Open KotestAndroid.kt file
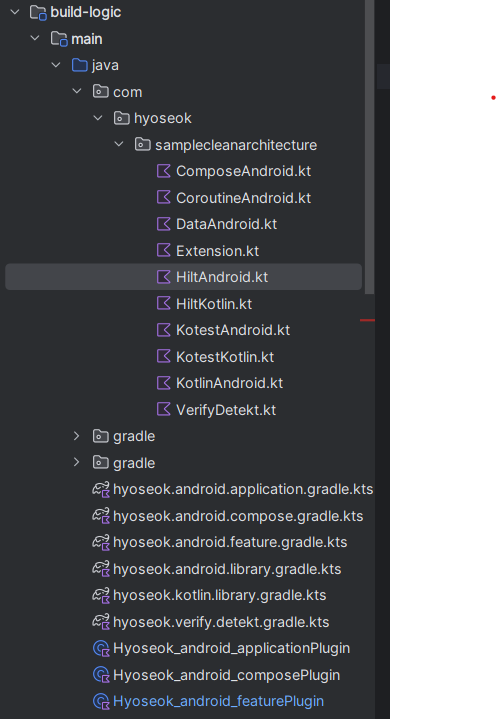Screen dimensions: 496x719 [x=233, y=330]
